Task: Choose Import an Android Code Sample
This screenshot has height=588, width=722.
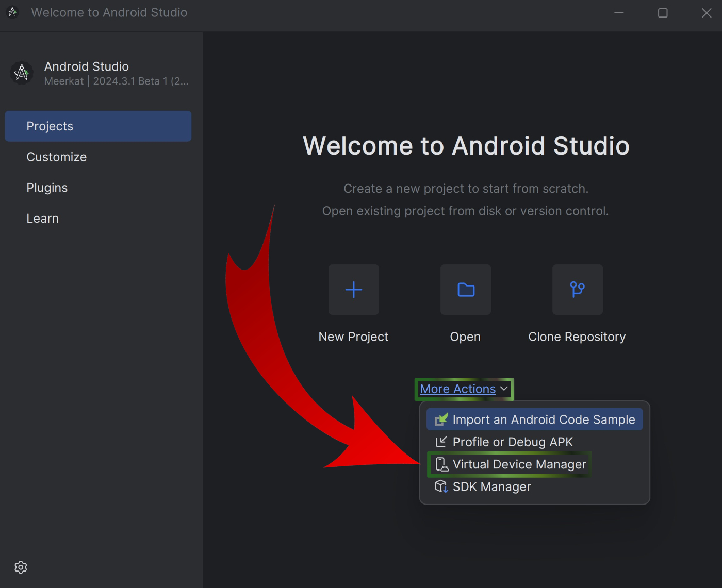Action: (544, 419)
